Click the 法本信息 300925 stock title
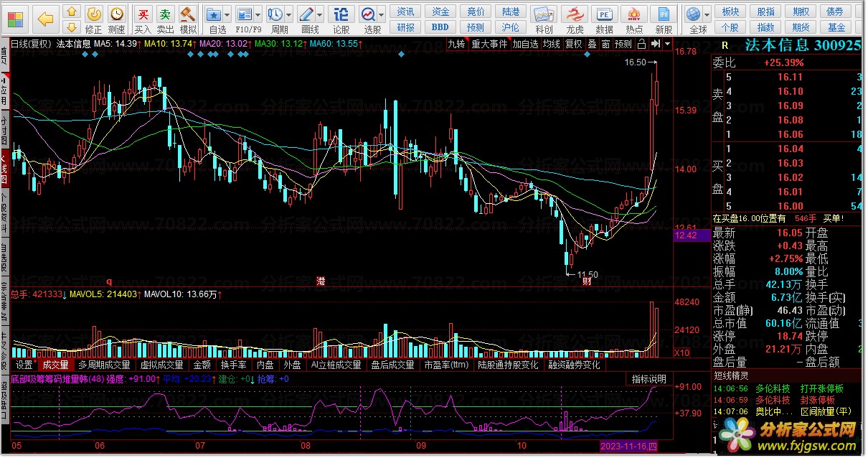 click(x=801, y=45)
